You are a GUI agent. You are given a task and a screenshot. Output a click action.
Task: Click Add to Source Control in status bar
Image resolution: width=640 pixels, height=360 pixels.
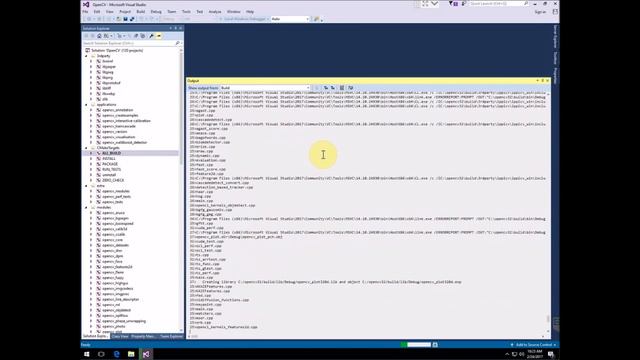click(x=534, y=345)
